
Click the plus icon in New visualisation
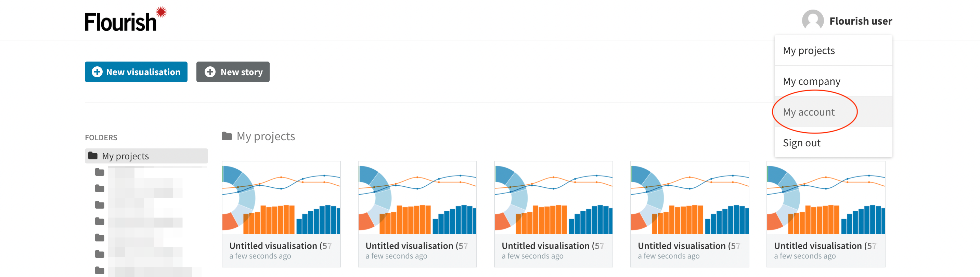(x=97, y=72)
